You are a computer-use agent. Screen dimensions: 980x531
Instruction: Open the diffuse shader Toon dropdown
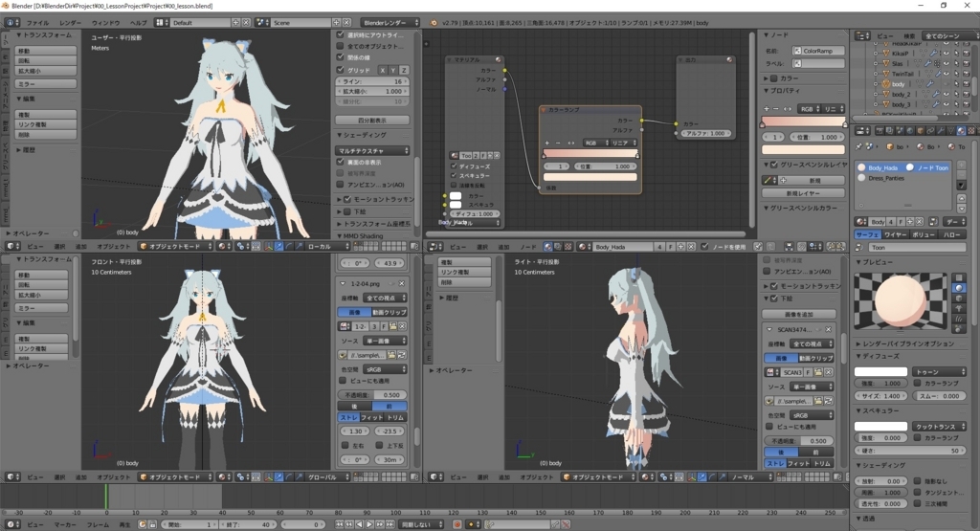pos(939,371)
